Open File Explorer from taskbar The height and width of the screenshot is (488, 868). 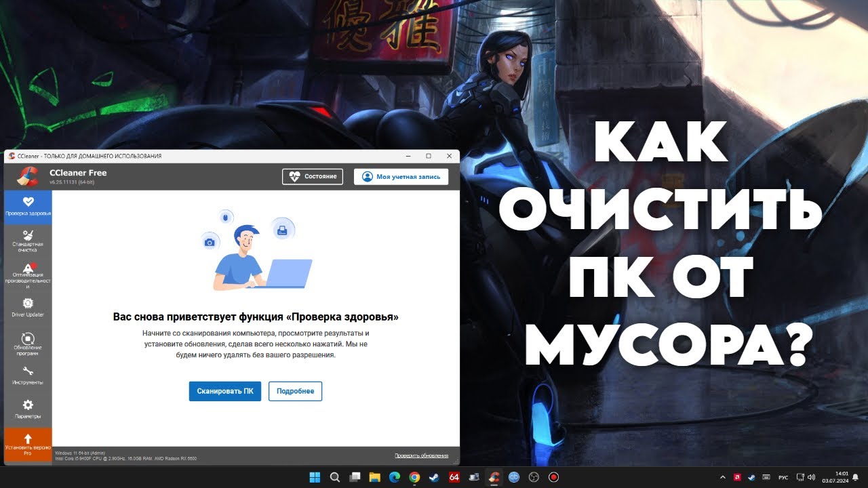374,477
